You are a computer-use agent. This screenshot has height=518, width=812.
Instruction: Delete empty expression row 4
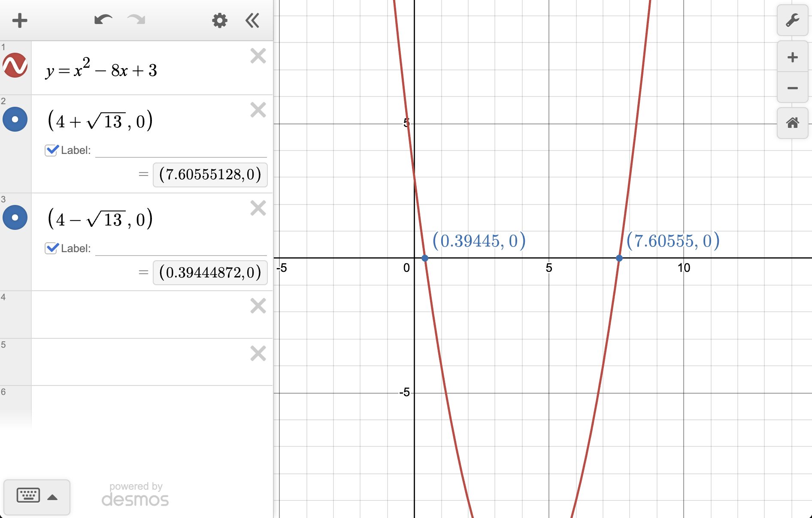(258, 306)
